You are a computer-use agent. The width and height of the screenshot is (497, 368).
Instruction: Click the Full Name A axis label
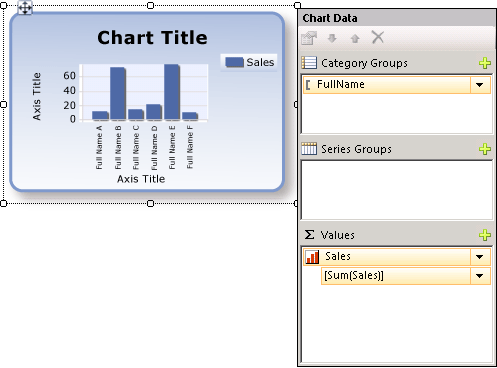[99, 147]
